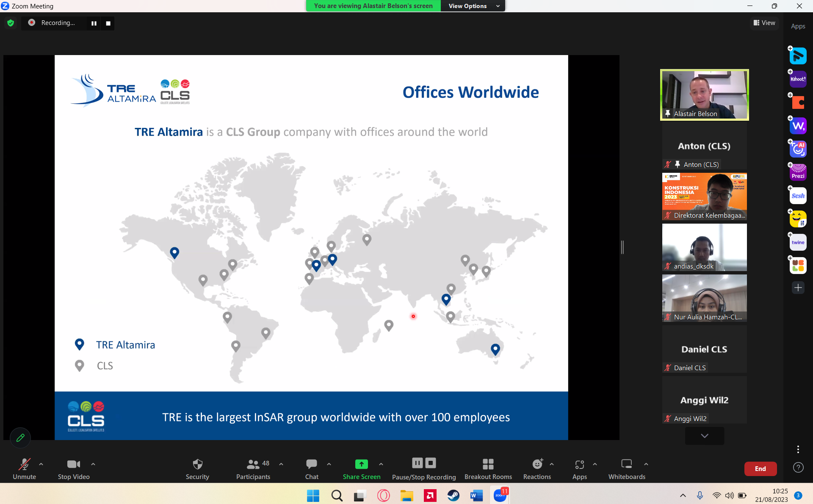Expand Reactions options arrow
The width and height of the screenshot is (813, 504).
coord(552,464)
